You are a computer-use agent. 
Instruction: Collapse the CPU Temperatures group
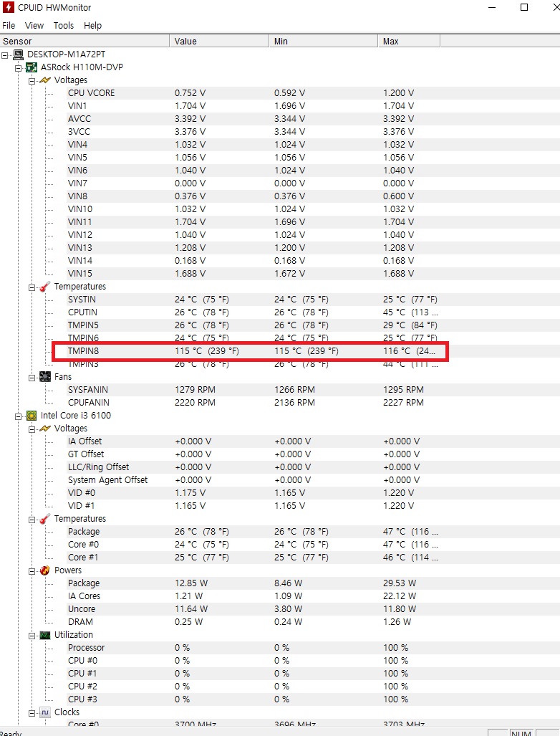point(32,519)
